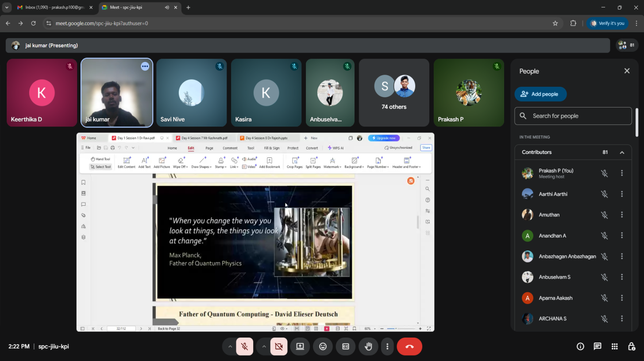Toggle the camera in the call bar

coord(279,346)
